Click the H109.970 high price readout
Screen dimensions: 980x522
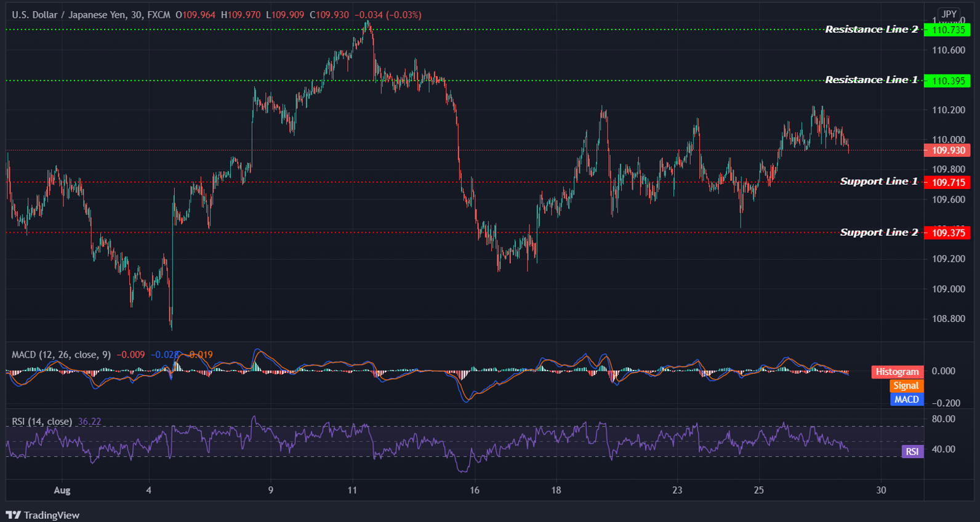click(241, 15)
